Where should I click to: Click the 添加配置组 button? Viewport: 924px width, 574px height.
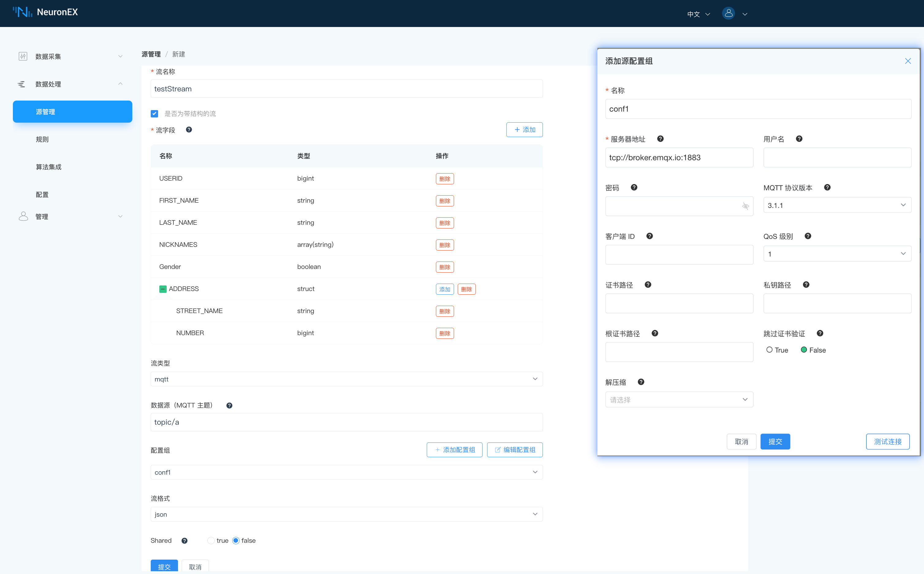tap(454, 450)
